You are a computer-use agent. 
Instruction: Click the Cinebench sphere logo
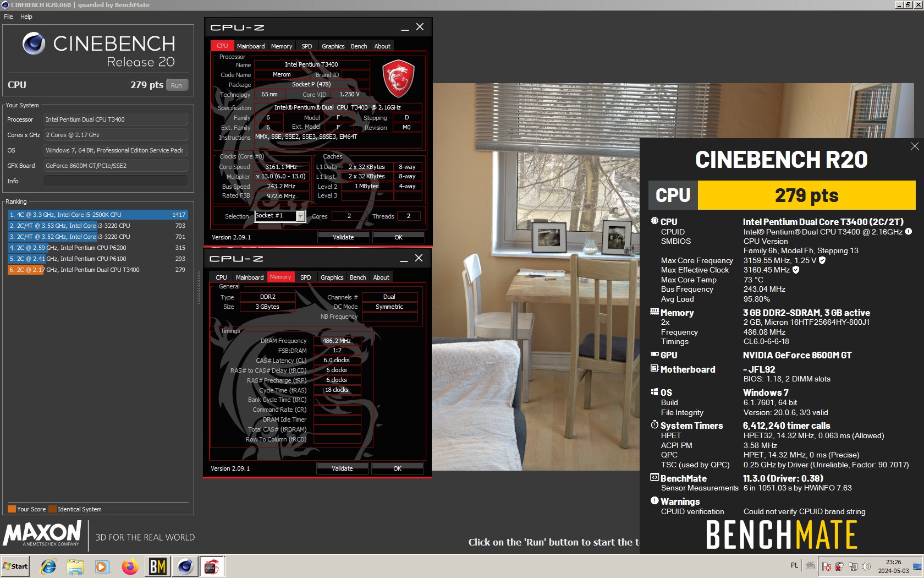(34, 43)
